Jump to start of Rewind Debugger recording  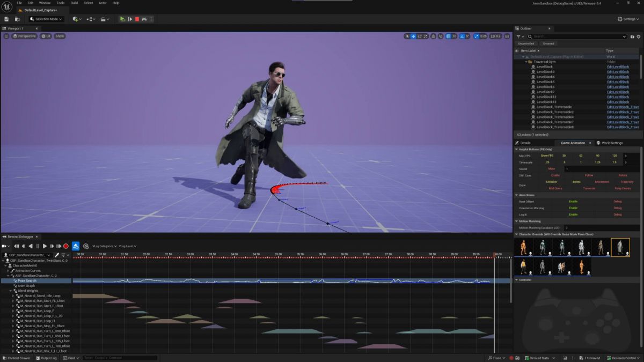[x=17, y=246]
